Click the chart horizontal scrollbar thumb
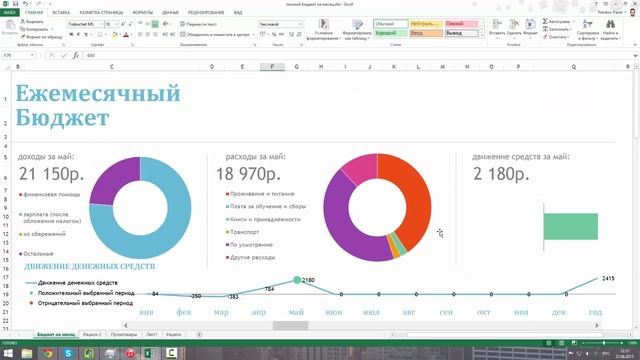This screenshot has width=640, height=360. pos(291,325)
